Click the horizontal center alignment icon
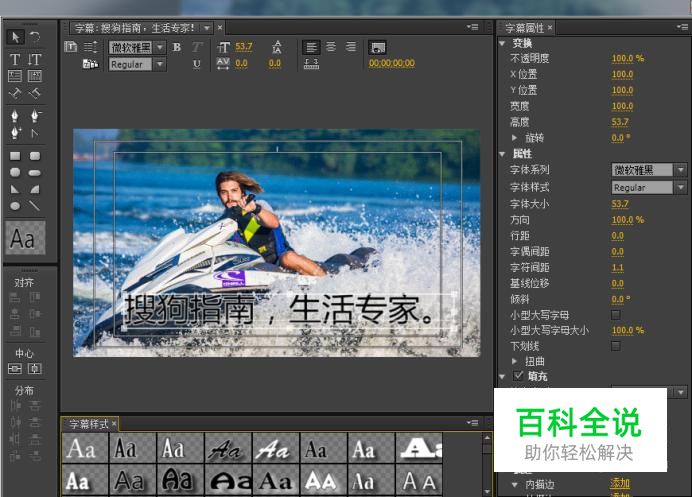Image resolution: width=692 pixels, height=497 pixels. [34, 369]
